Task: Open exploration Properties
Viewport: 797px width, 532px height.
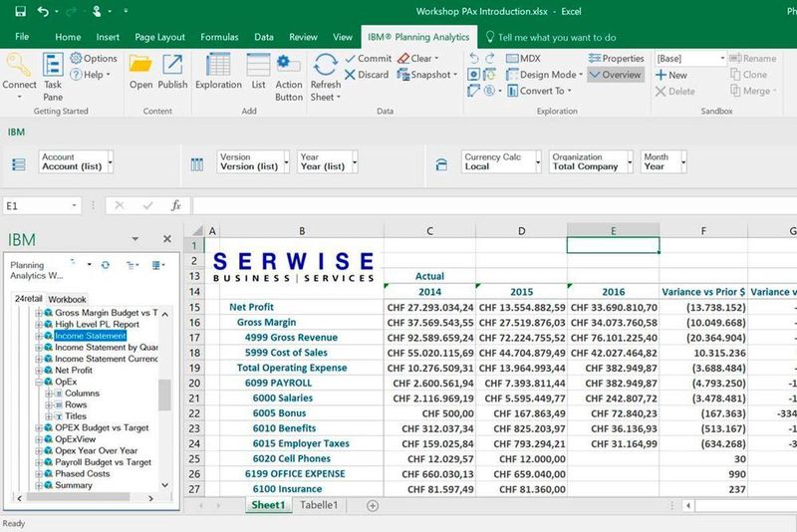Action: (616, 59)
